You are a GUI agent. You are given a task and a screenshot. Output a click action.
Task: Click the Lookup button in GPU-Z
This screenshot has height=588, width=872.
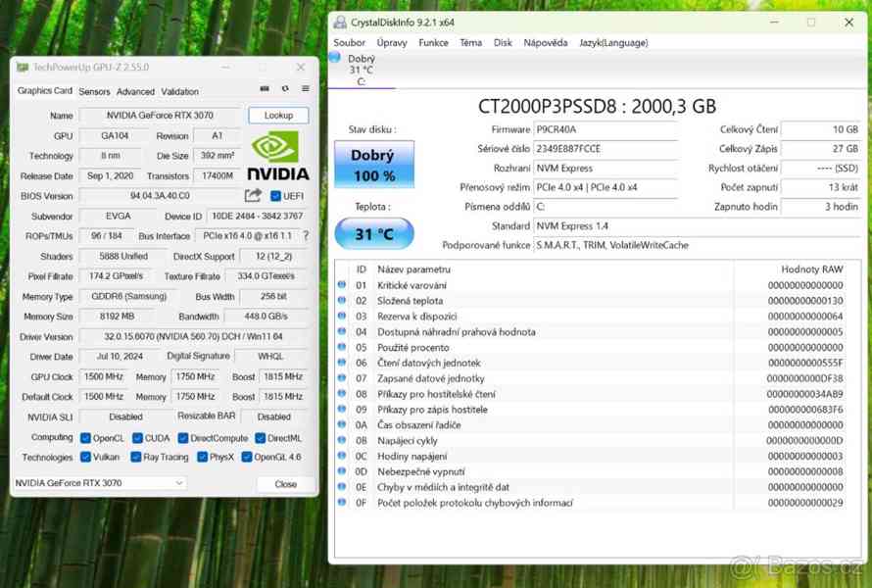[278, 116]
